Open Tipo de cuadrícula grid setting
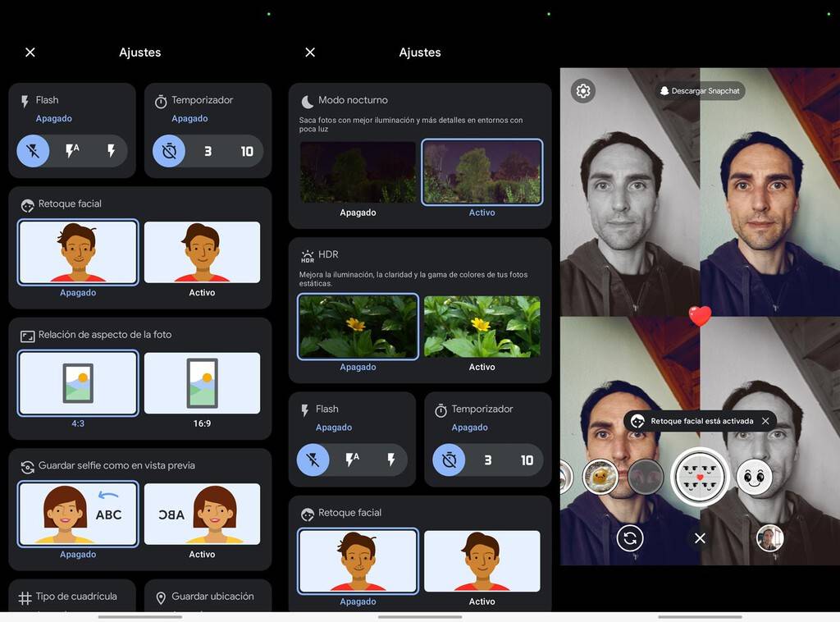Screen dimensions: 840x622 [72, 596]
